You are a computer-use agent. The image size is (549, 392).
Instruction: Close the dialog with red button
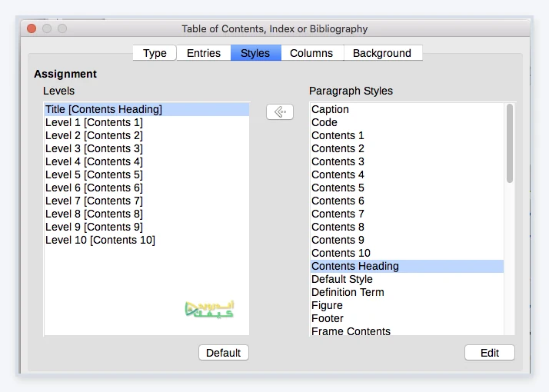32,28
